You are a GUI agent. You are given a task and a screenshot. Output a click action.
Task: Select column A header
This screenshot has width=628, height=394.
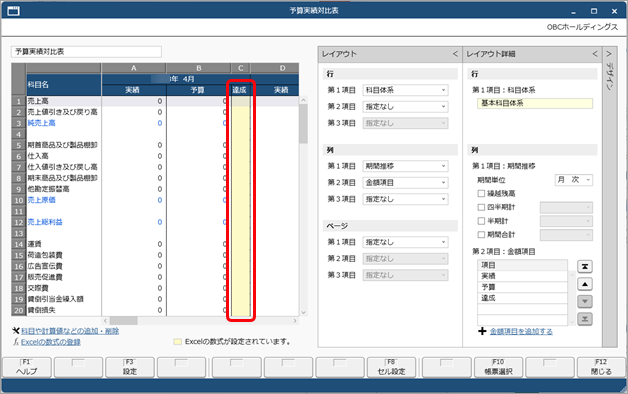point(134,68)
